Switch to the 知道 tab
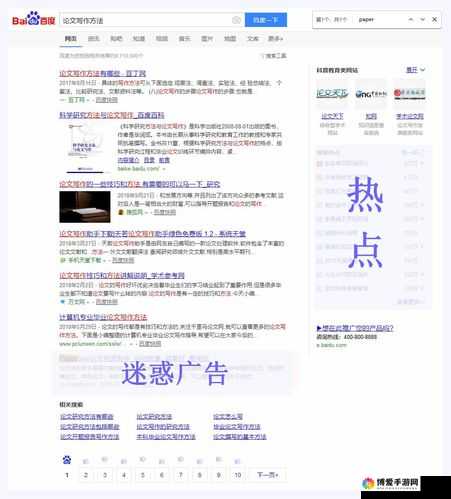451x499 pixels. point(139,39)
